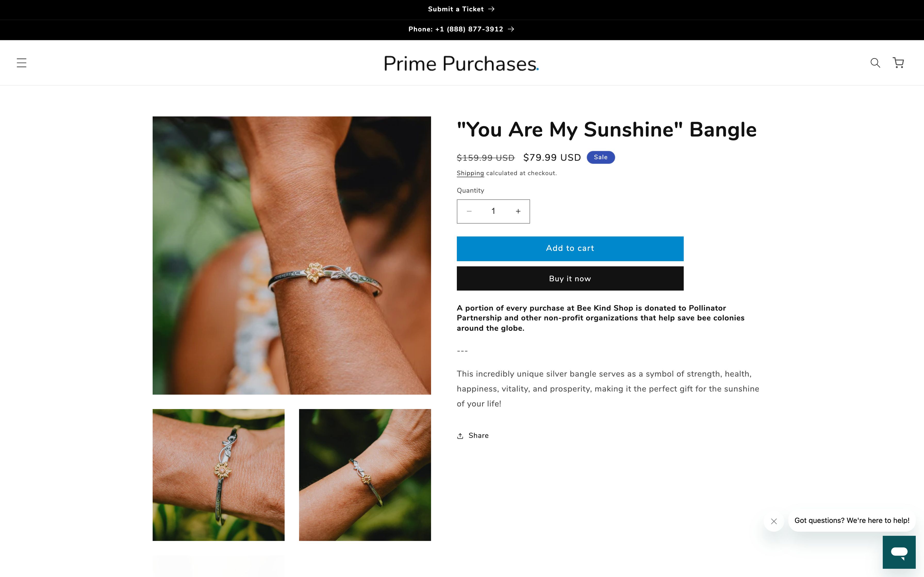Open the hamburger navigation menu
This screenshot has width=924, height=577.
(21, 63)
